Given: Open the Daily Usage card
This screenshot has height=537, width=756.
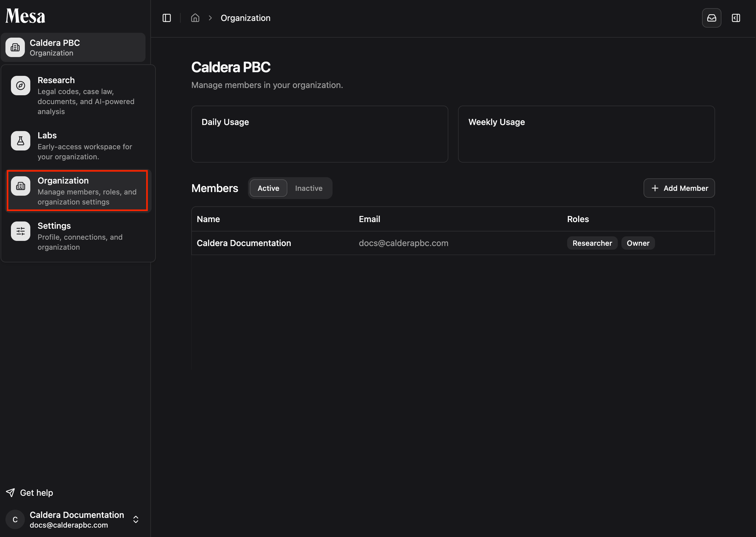Looking at the screenshot, I should pos(319,134).
